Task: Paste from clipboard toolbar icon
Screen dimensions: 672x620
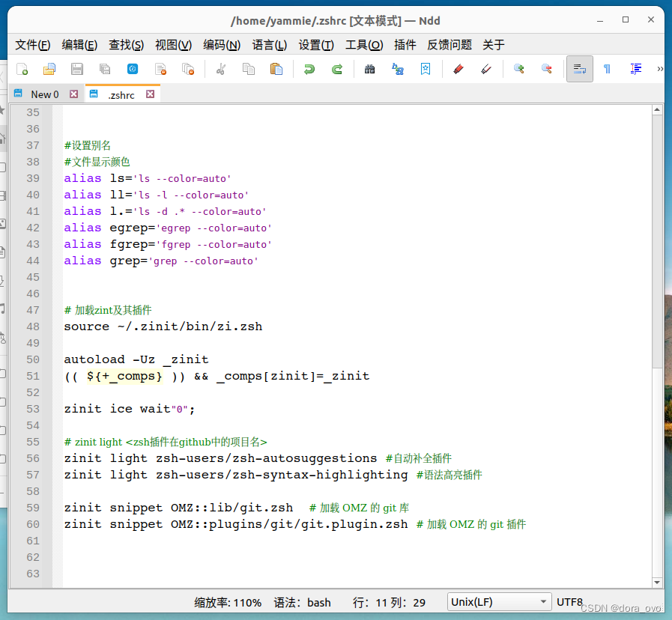Action: click(x=276, y=69)
